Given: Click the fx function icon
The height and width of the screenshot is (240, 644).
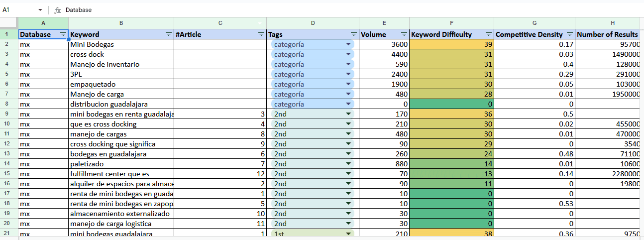Looking at the screenshot, I should (x=58, y=10).
